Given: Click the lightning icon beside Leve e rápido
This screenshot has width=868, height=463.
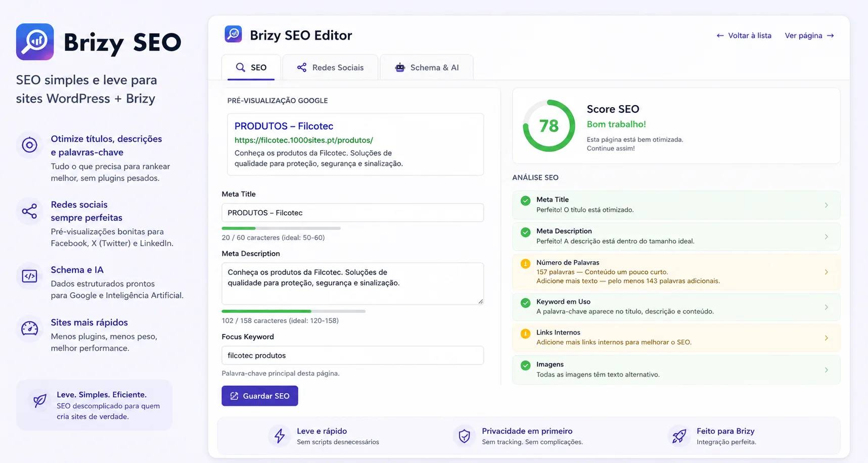Looking at the screenshot, I should (280, 436).
